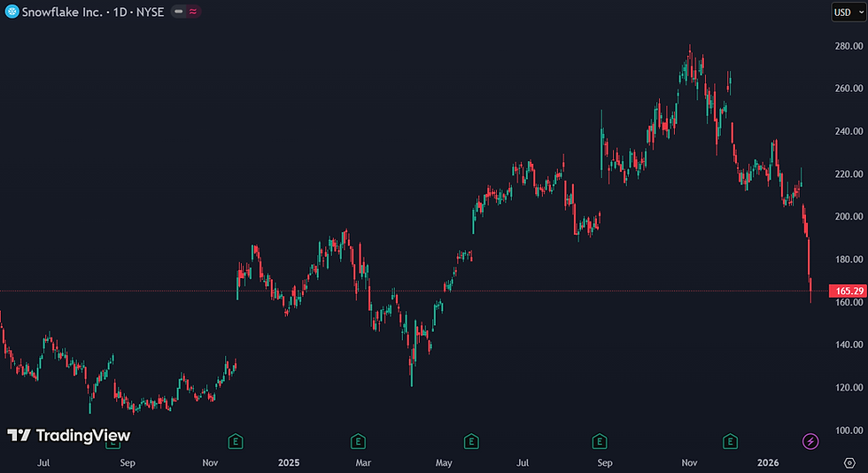
Task: Click the 2026 label on time axis
Action: (768, 462)
